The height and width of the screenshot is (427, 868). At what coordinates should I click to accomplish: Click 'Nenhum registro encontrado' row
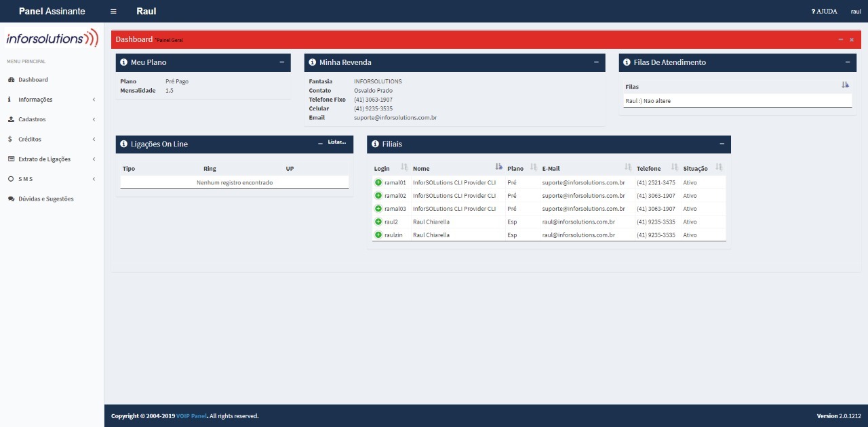pyautogui.click(x=235, y=182)
